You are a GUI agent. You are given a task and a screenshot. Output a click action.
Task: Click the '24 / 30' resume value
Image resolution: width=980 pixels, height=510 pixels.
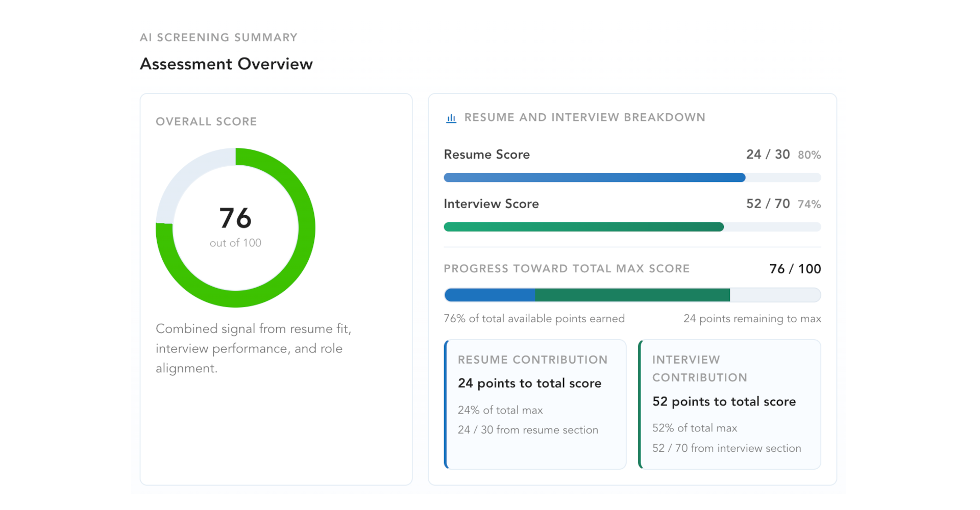(768, 155)
